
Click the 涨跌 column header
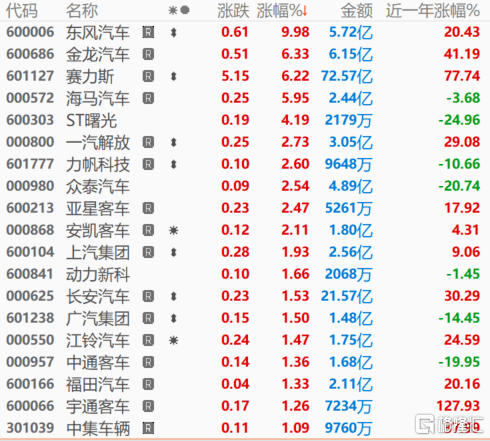click(x=233, y=11)
